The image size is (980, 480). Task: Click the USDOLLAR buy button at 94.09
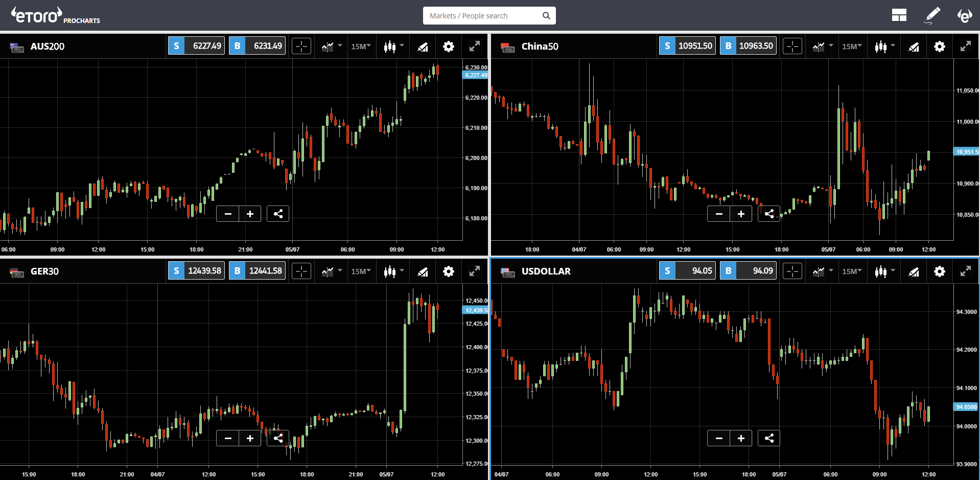tap(748, 271)
